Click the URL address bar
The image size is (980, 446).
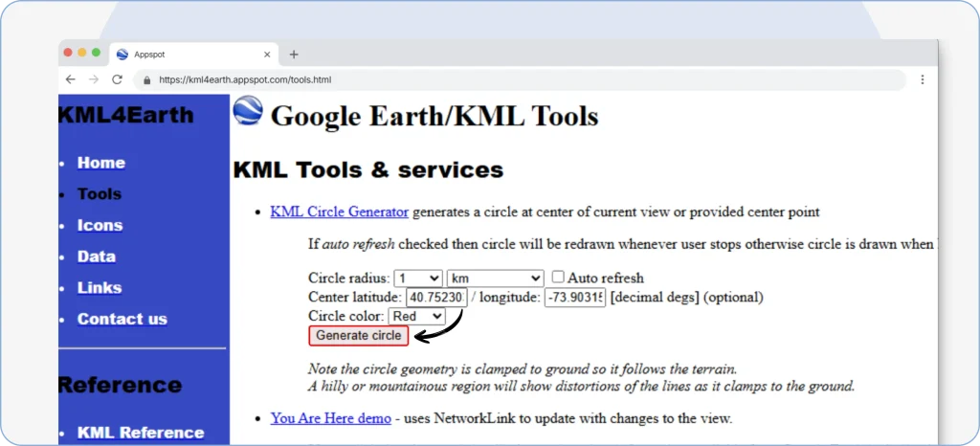[x=519, y=80]
